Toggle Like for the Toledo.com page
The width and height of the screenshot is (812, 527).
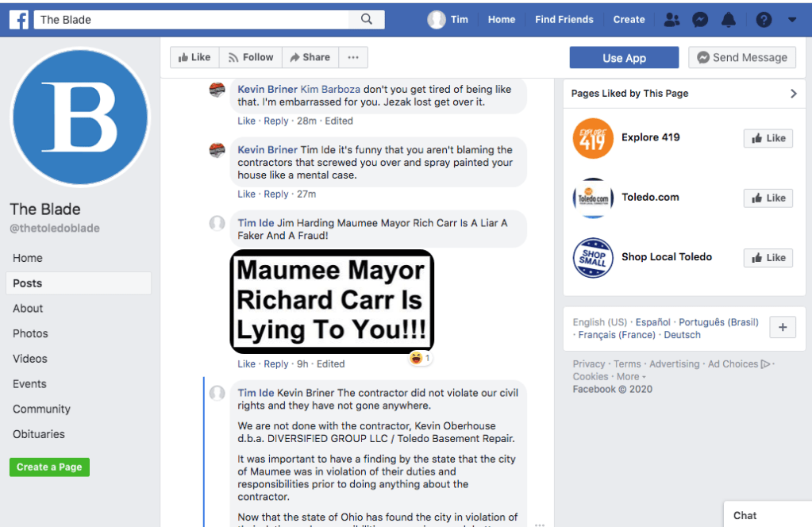[768, 198]
